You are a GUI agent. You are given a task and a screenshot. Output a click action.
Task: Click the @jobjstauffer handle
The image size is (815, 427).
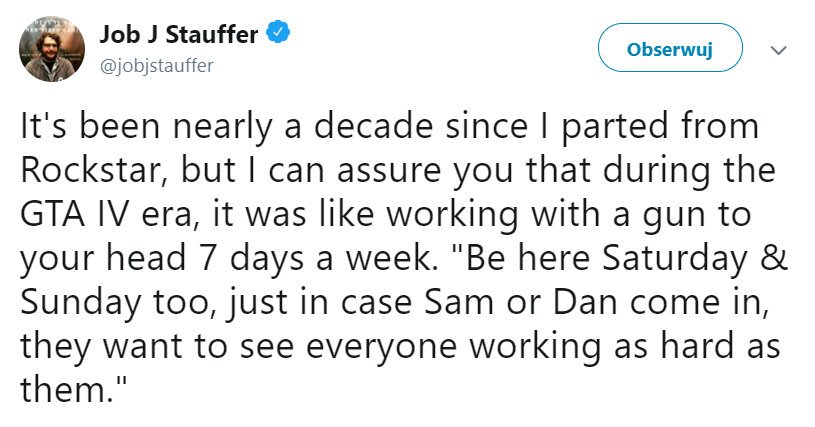tap(156, 65)
